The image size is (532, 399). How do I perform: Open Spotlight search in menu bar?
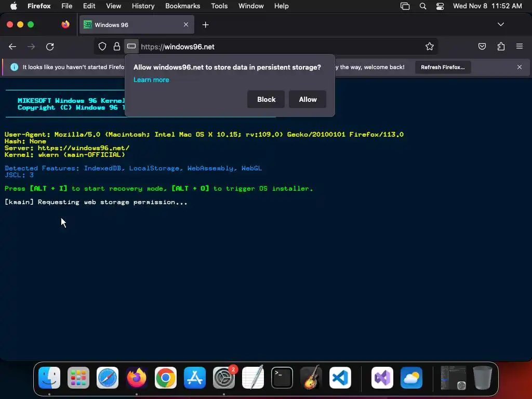423,6
